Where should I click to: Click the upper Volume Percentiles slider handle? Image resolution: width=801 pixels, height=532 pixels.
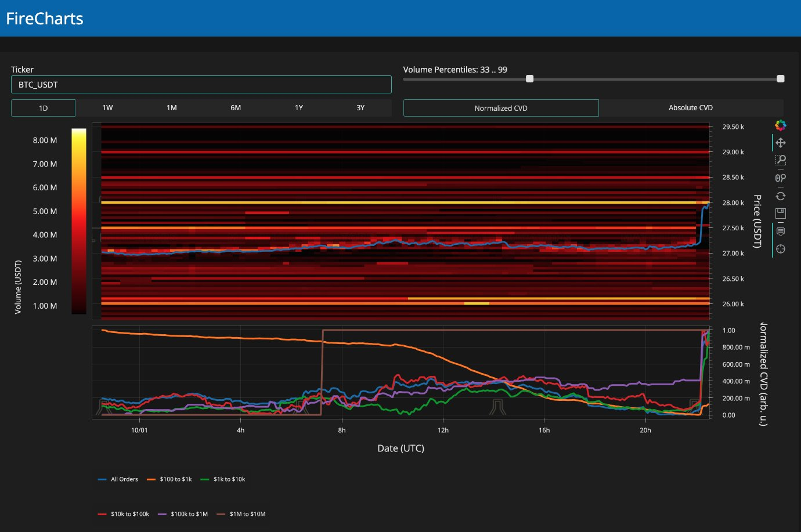(781, 79)
